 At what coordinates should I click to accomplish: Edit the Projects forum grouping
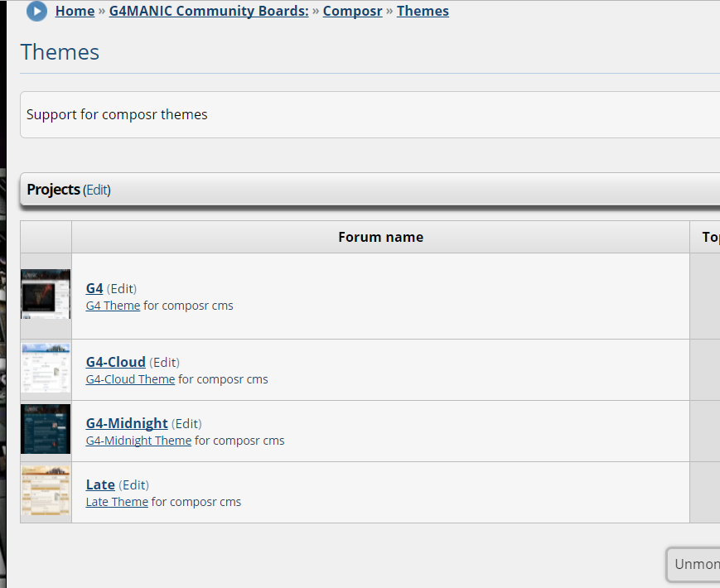coord(97,190)
